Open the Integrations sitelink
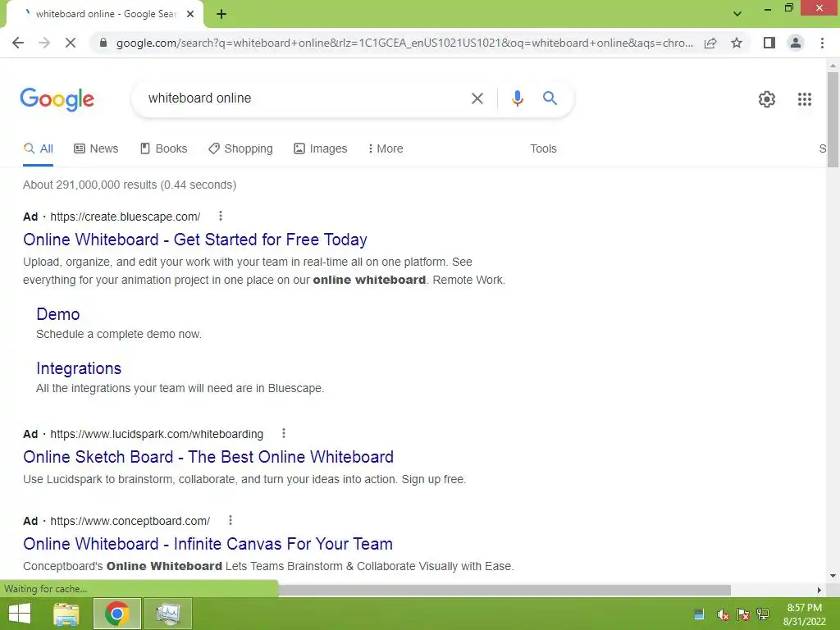Screen dimensions: 840x630 pos(79,368)
